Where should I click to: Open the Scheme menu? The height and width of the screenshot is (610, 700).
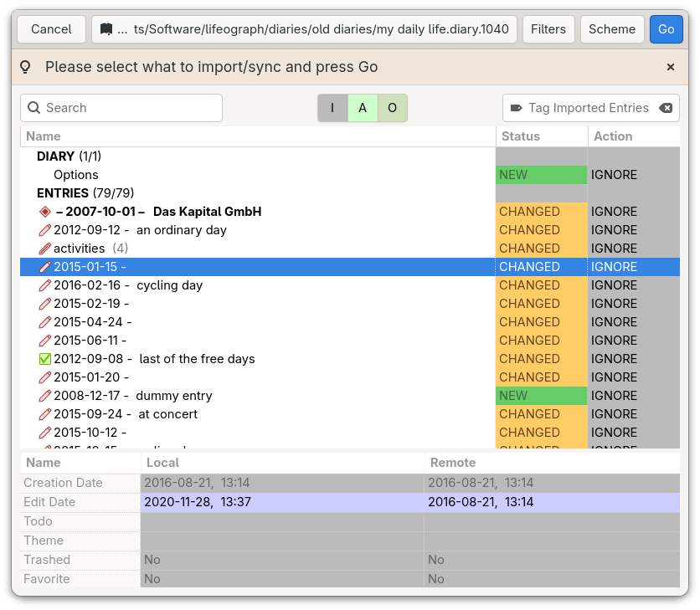[612, 29]
